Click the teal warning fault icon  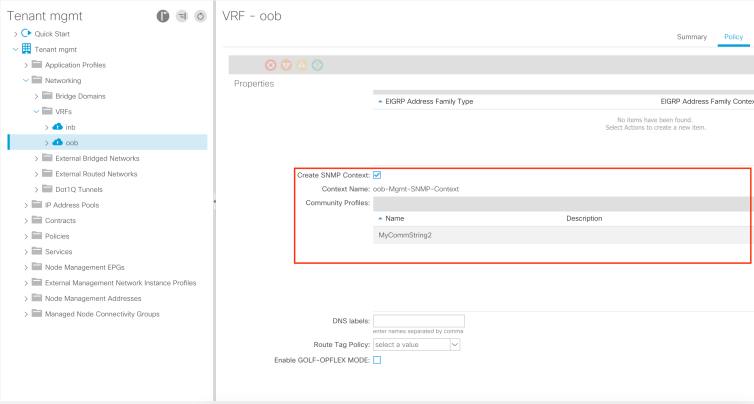click(x=317, y=65)
